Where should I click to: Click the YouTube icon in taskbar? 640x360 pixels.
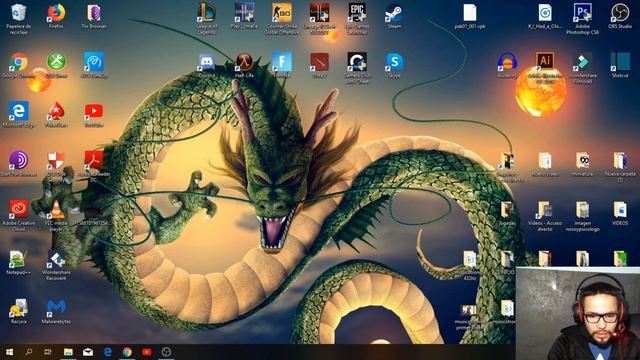[x=147, y=352]
